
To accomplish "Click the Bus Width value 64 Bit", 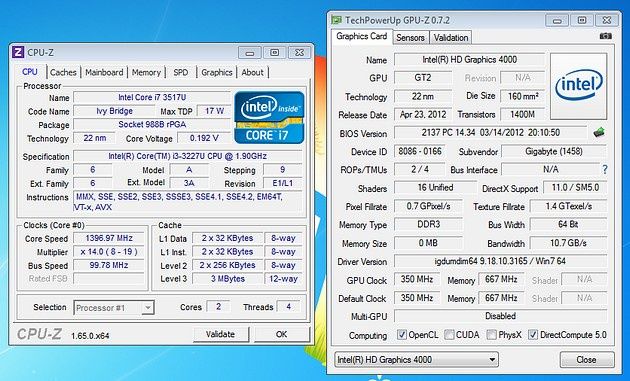I will coord(569,224).
